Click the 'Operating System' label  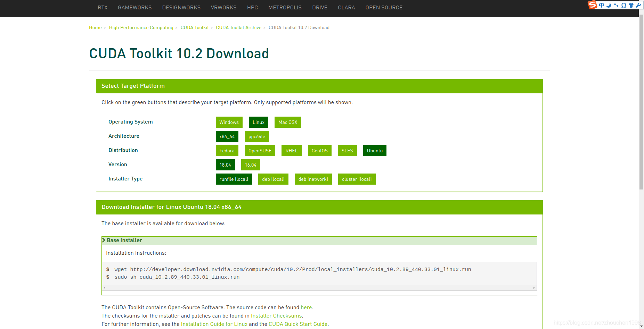pos(131,122)
